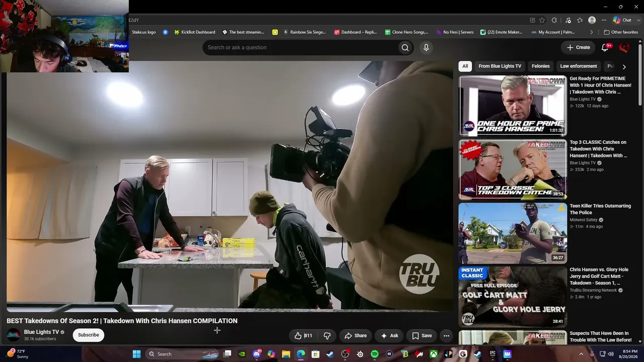Viewport: 644px width, 362px height.
Task: Like the video with the thumbs up
Action: click(303, 336)
